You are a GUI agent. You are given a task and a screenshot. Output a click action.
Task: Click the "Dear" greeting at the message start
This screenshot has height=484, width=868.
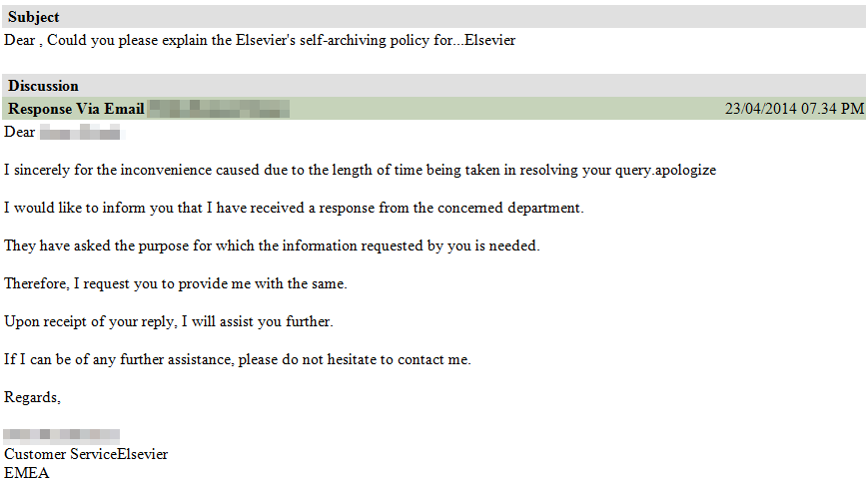(20, 132)
